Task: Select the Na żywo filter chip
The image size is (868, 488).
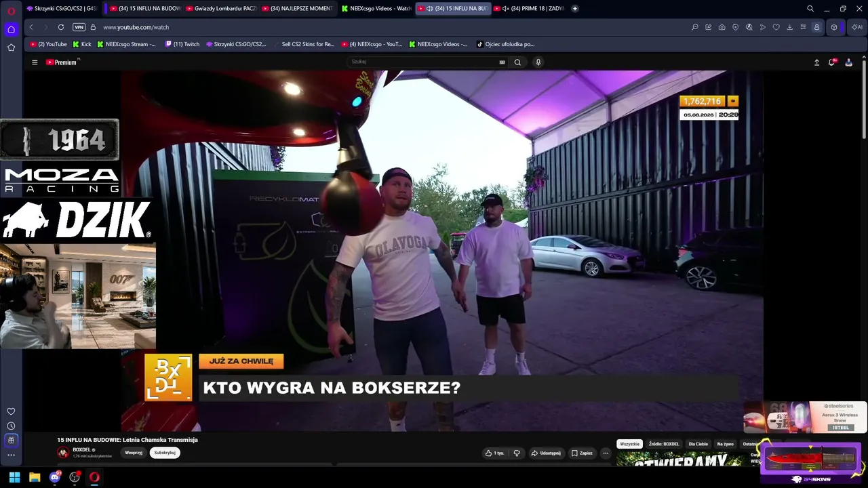Action: tap(726, 444)
